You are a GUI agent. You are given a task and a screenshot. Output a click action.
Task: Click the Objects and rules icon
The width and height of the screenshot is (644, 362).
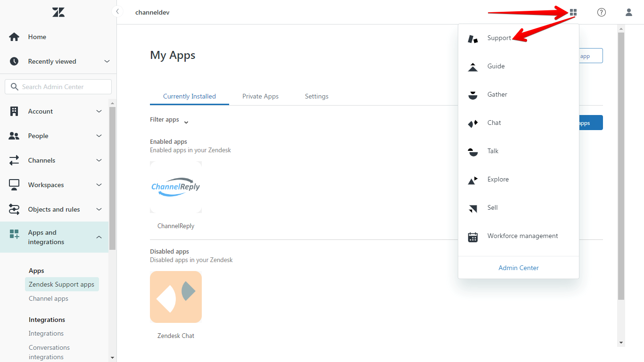coord(14,209)
